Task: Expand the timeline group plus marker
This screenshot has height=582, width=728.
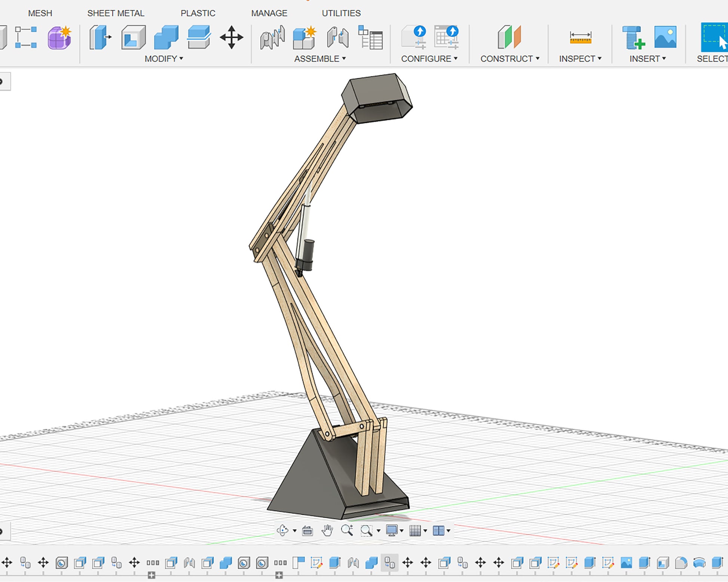Action: 152,575
